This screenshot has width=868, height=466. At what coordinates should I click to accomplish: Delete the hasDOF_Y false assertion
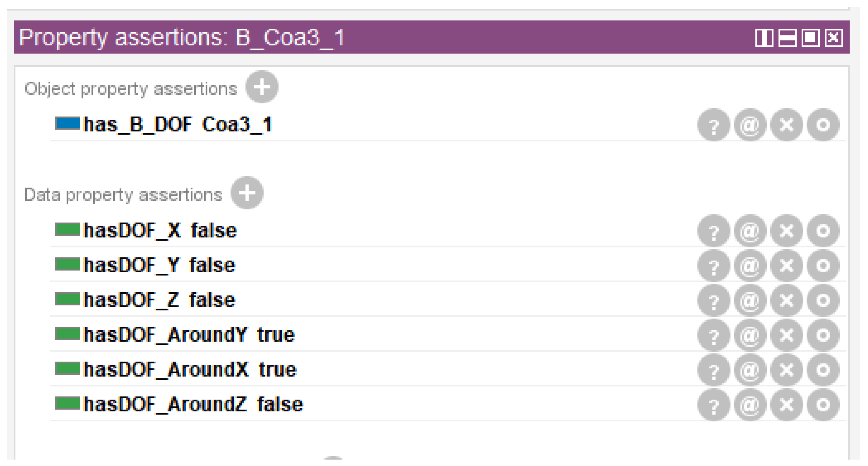(x=787, y=266)
